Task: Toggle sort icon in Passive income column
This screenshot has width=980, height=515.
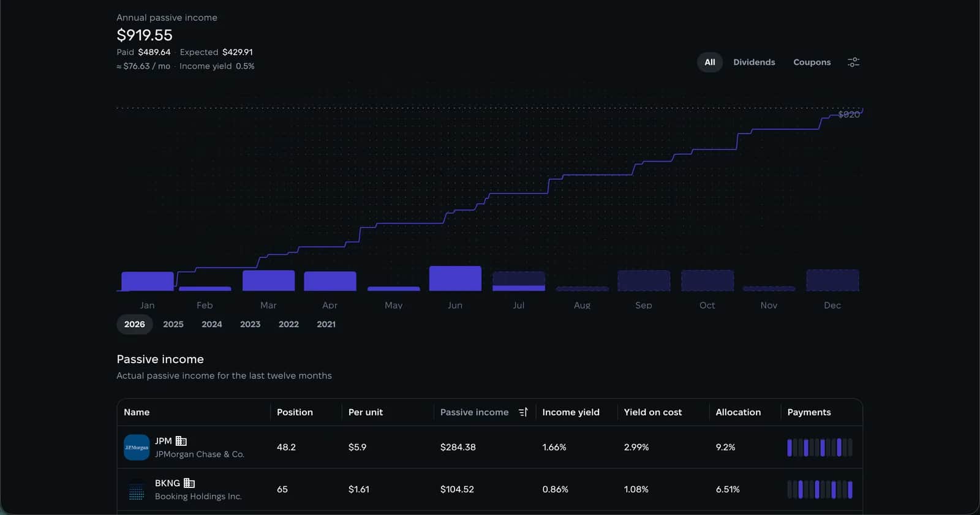Action: (523, 412)
